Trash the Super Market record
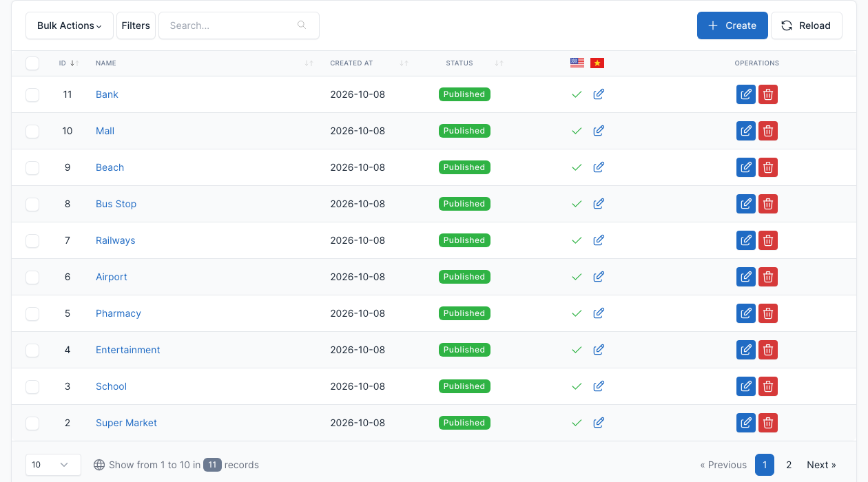Image resolution: width=868 pixels, height=482 pixels. click(x=768, y=423)
